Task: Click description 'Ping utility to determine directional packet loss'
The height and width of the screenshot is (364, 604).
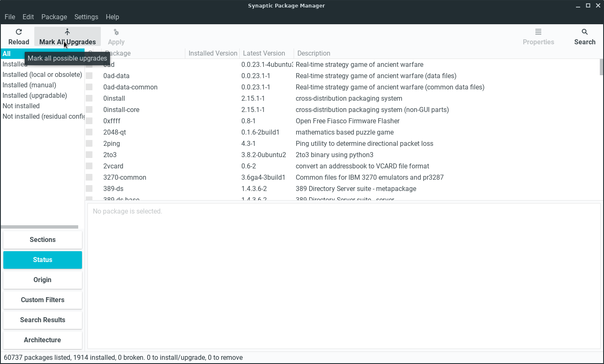Action: (x=364, y=143)
